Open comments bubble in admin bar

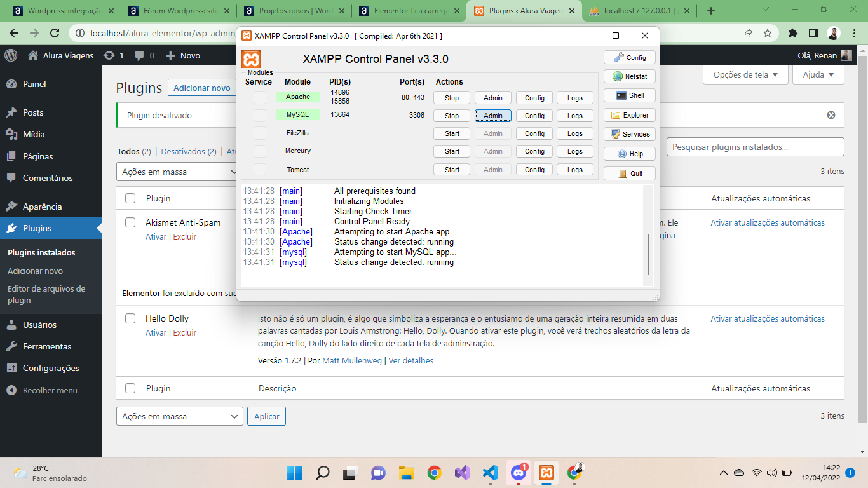click(x=145, y=55)
